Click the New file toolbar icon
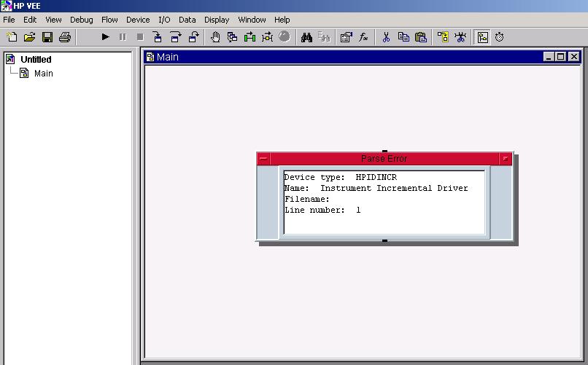The image size is (588, 365). [12, 37]
